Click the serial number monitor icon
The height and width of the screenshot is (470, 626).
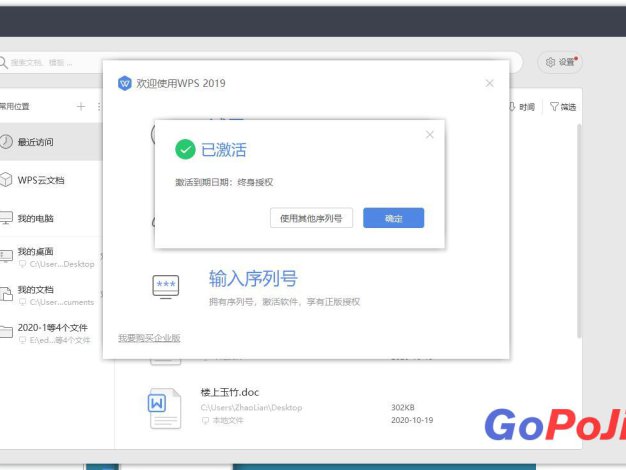click(166, 287)
